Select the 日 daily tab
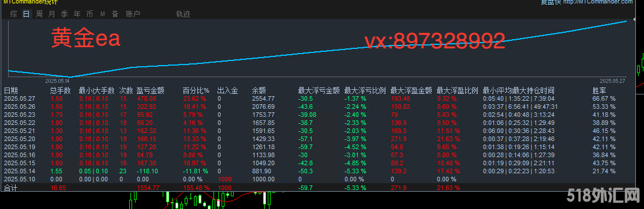The width and height of the screenshot is (644, 209). pyautogui.click(x=27, y=14)
